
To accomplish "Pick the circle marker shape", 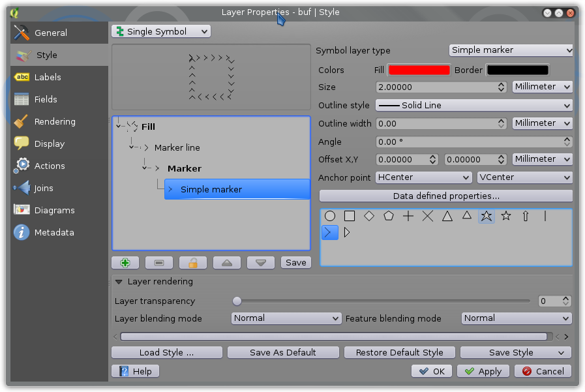I will (330, 216).
